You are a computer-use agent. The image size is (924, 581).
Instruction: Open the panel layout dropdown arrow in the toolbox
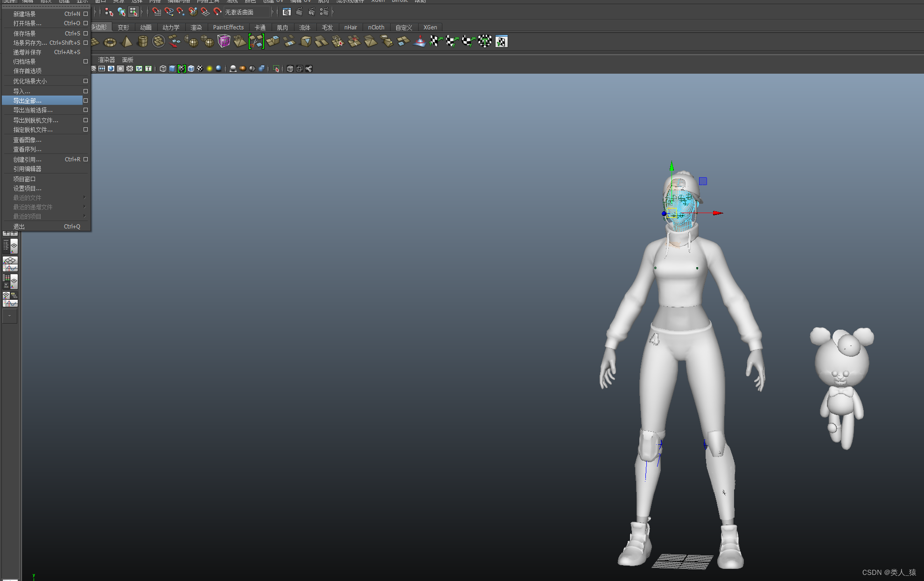10,316
